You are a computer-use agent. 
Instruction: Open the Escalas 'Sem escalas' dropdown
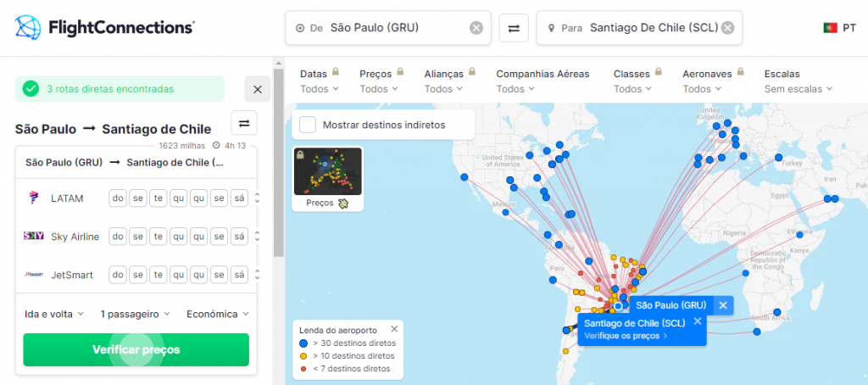click(798, 89)
